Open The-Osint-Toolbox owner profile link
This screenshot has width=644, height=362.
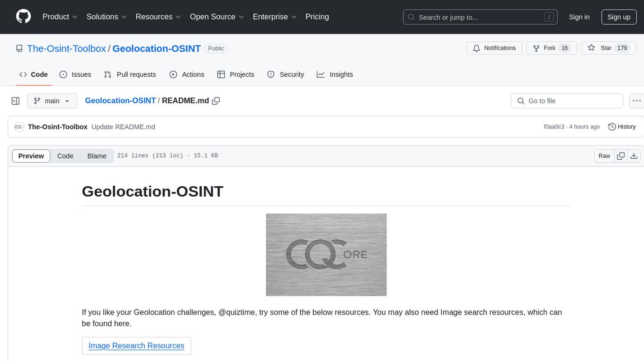(x=66, y=48)
